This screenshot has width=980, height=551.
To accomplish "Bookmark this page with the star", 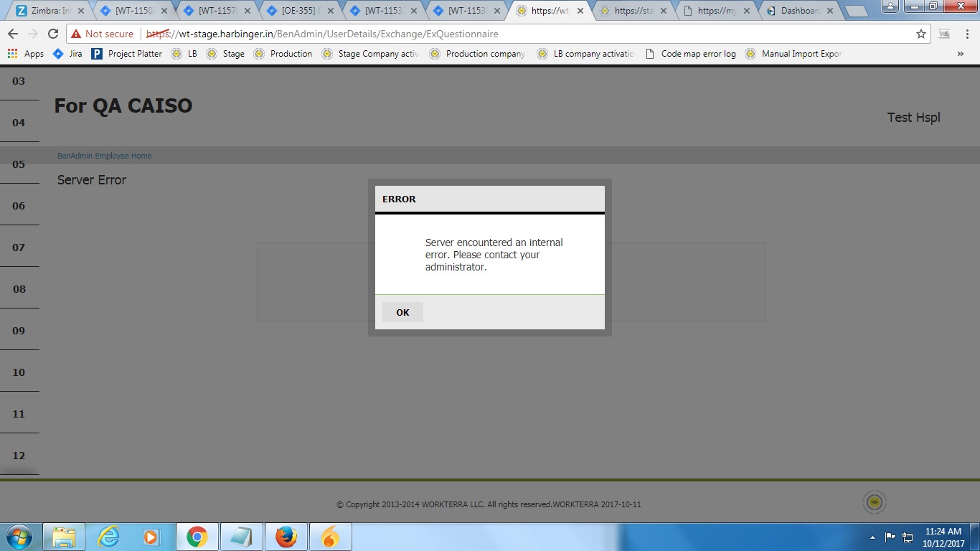I will pos(920,34).
